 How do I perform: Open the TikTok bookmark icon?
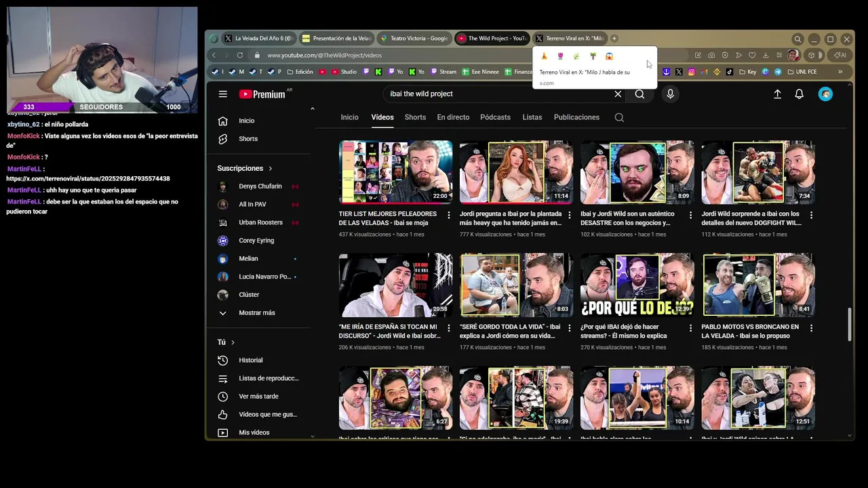coord(730,72)
